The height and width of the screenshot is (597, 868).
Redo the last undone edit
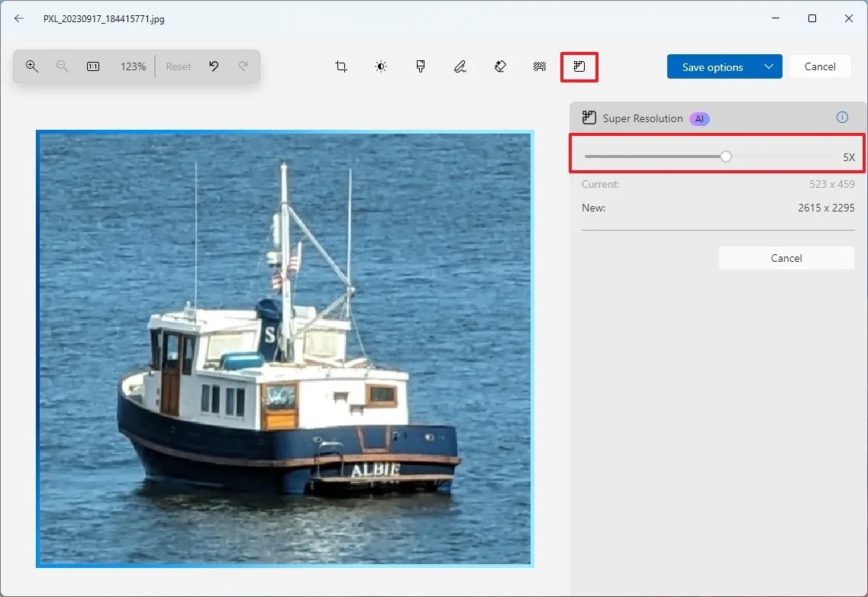(243, 66)
